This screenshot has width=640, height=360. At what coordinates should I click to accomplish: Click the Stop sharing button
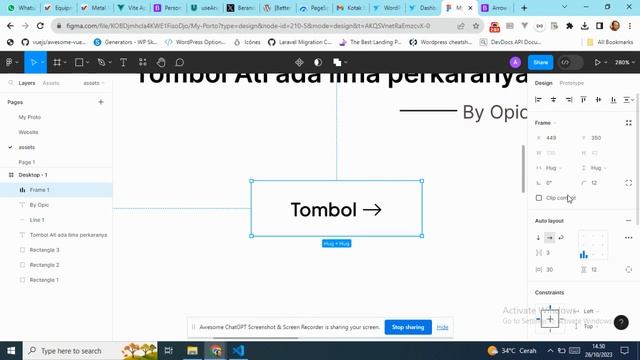[408, 327]
